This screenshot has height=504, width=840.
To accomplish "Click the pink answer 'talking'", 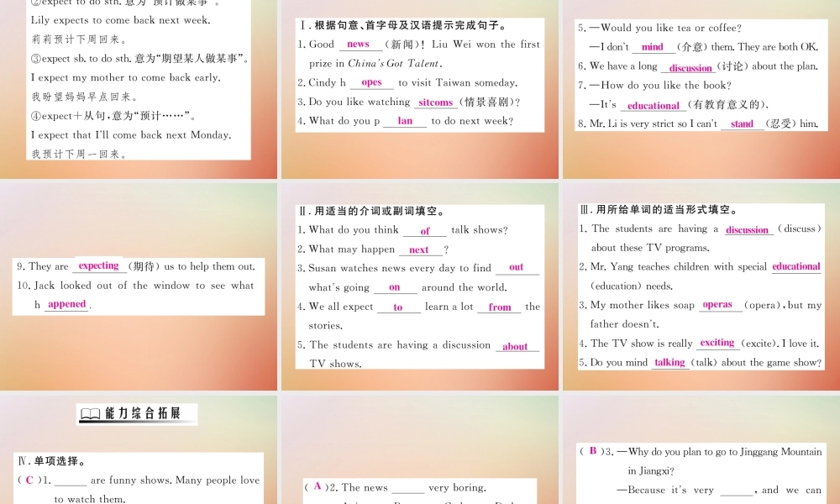I will click(x=669, y=363).
